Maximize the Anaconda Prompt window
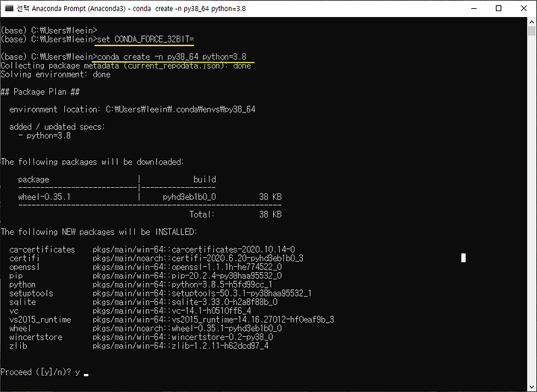537x392 pixels. pyautogui.click(x=499, y=8)
